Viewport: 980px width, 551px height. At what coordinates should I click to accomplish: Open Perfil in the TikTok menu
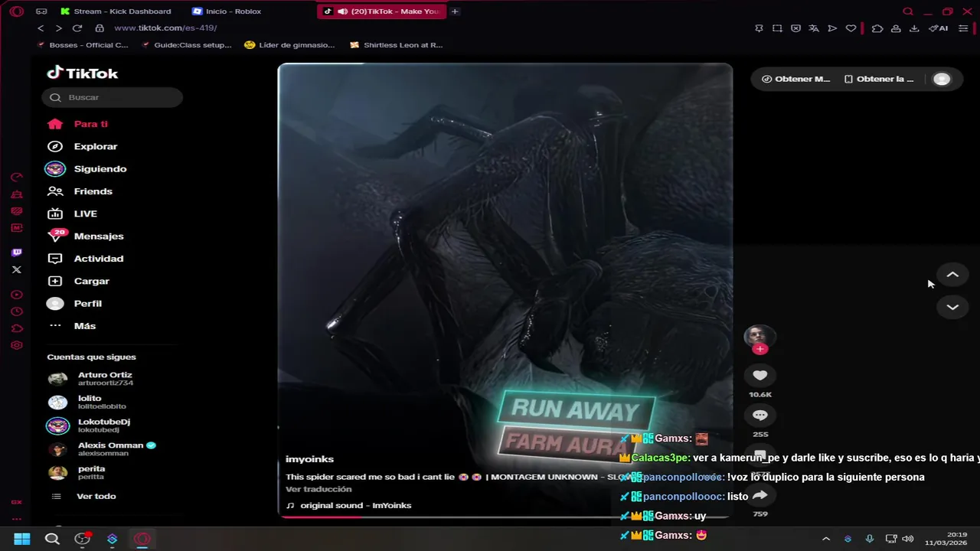74,303
